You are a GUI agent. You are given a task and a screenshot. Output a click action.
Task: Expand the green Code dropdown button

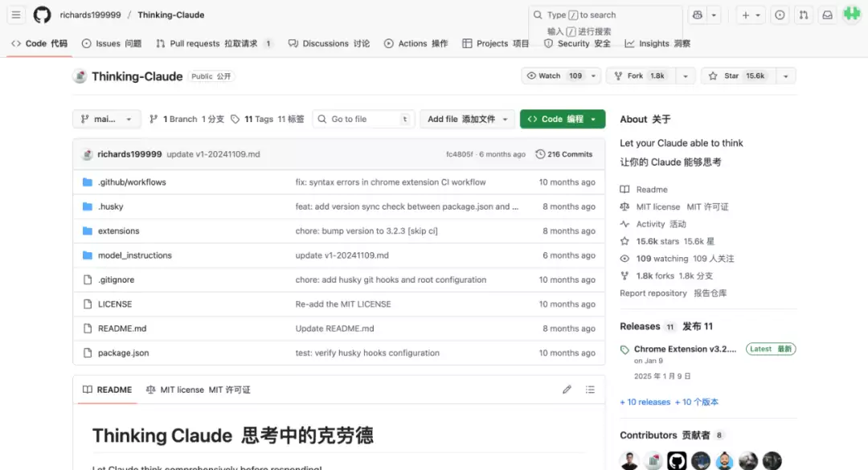click(x=562, y=119)
